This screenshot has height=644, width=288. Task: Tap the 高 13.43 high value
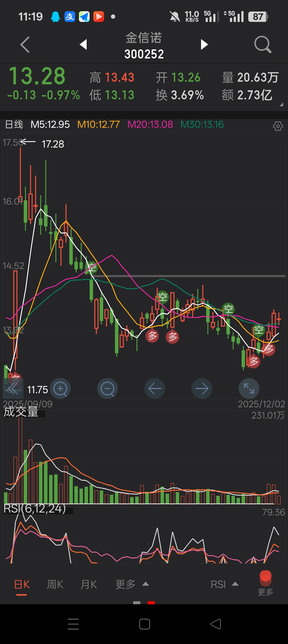[x=112, y=77]
